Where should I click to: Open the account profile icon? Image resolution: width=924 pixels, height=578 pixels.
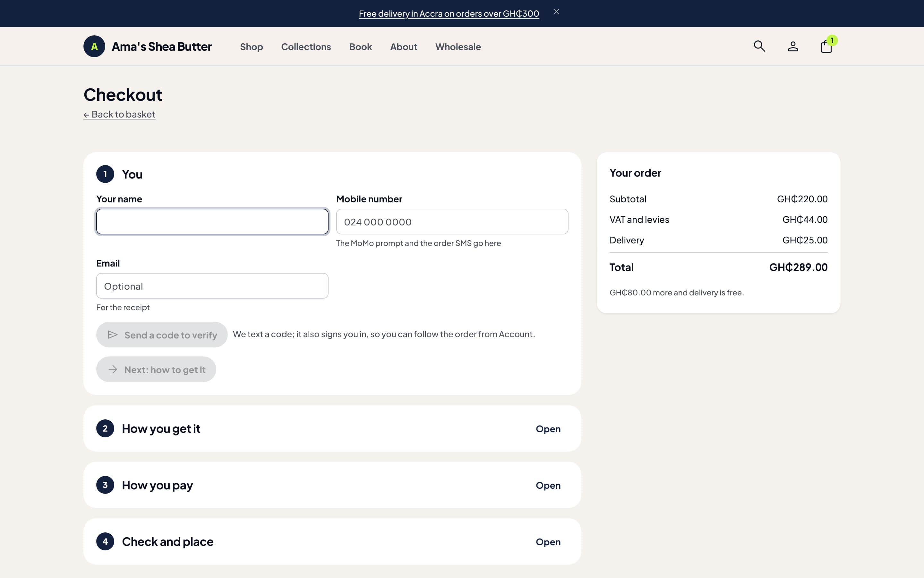793,46
